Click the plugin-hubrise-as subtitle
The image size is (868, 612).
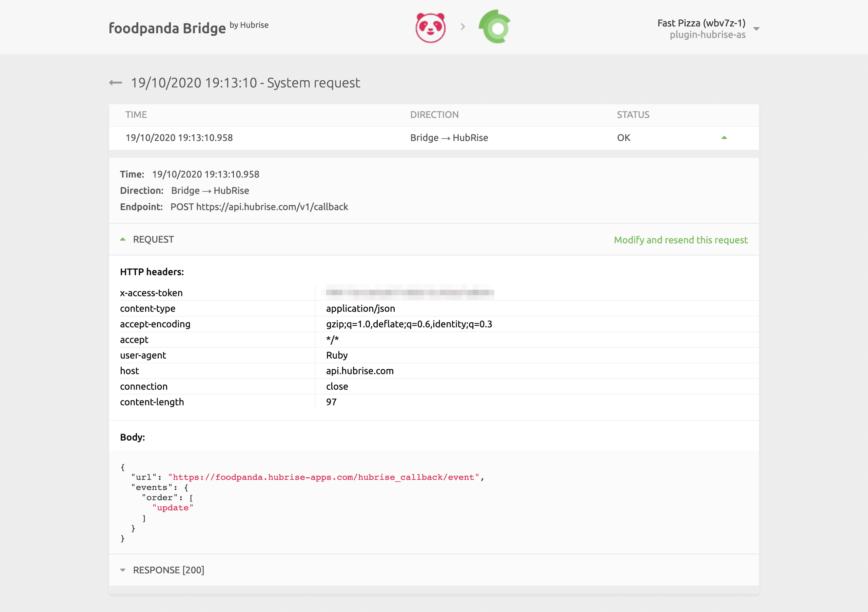(x=707, y=35)
